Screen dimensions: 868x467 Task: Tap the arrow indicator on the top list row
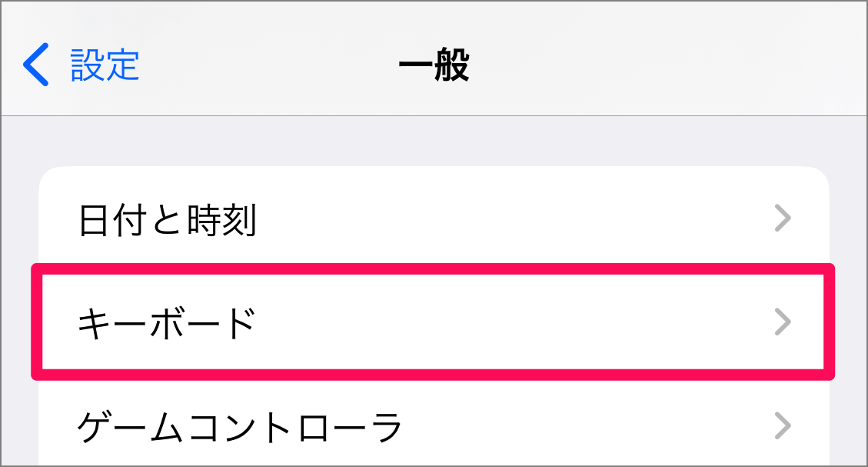pos(783,218)
